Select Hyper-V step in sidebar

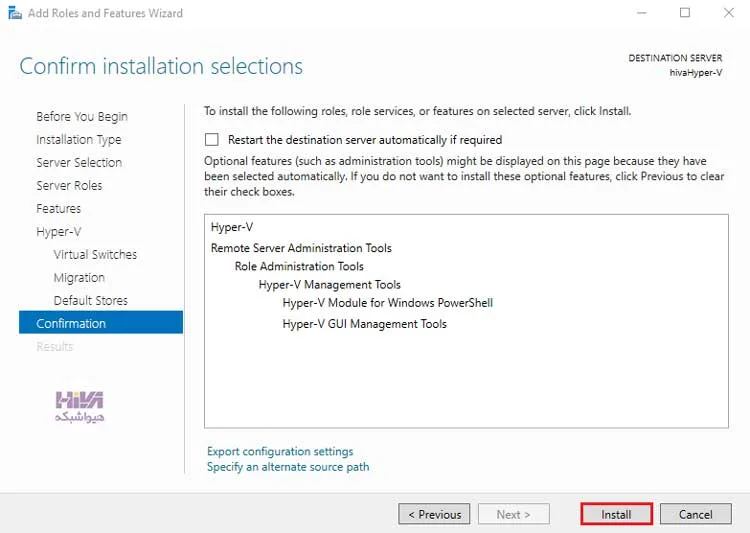coord(59,232)
